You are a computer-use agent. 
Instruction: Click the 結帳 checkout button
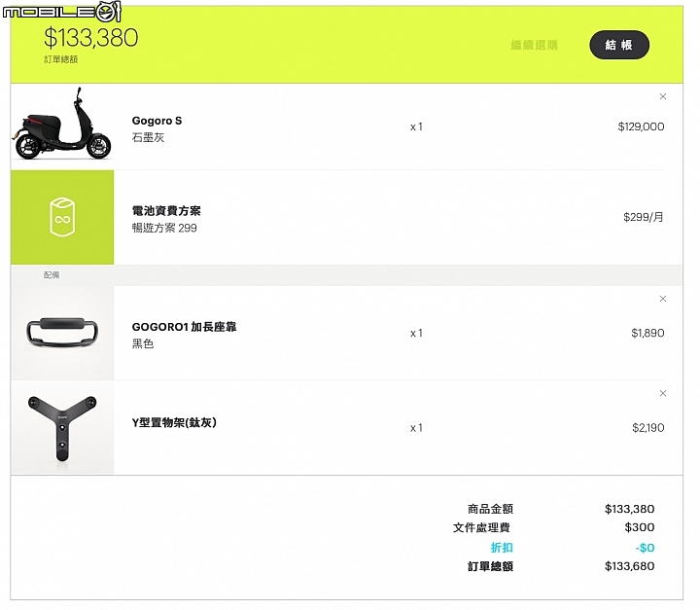(x=619, y=45)
